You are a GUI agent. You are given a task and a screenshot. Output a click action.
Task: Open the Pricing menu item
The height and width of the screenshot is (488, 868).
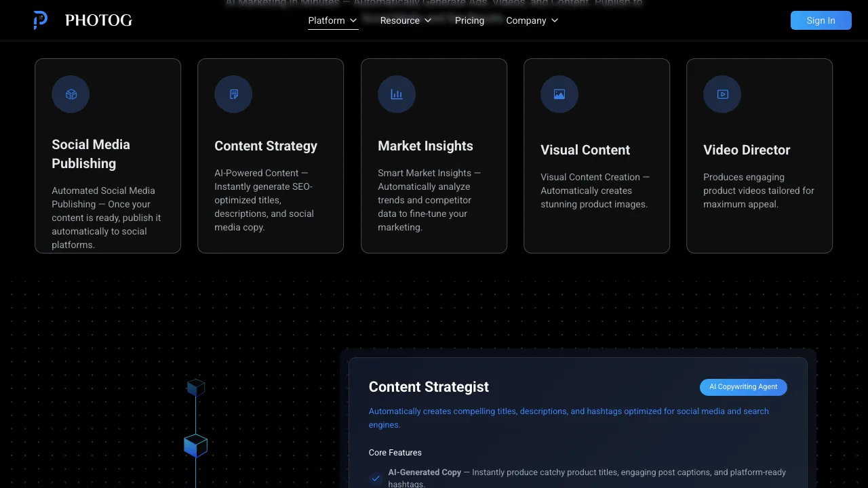click(469, 20)
